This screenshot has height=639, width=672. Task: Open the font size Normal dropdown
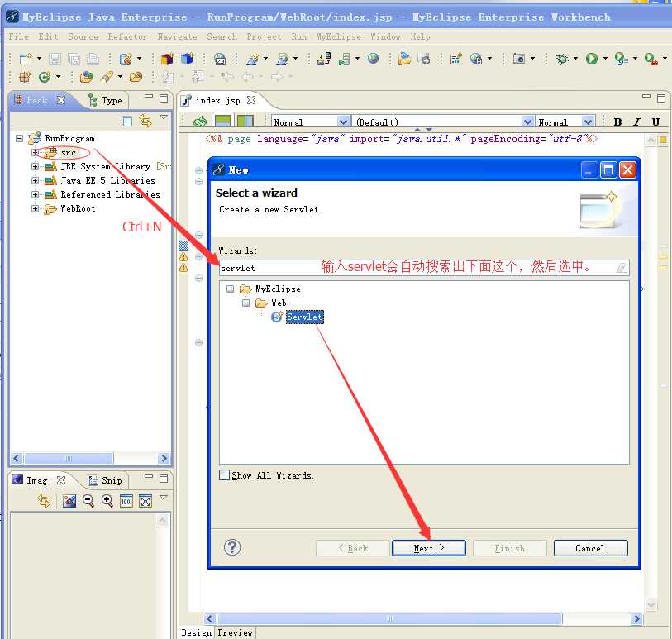click(588, 122)
